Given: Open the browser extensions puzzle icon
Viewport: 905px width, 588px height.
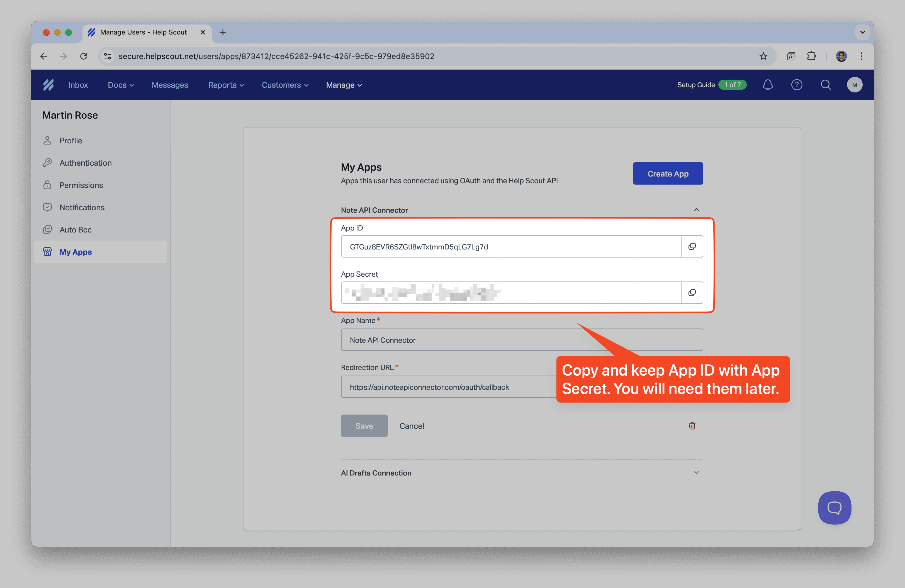Looking at the screenshot, I should [x=811, y=56].
